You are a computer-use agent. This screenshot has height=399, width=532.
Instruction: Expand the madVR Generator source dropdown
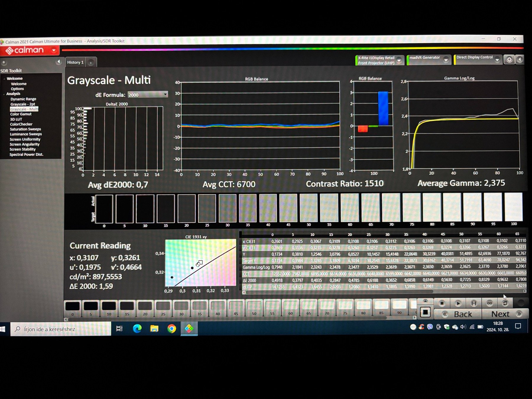pyautogui.click(x=446, y=60)
